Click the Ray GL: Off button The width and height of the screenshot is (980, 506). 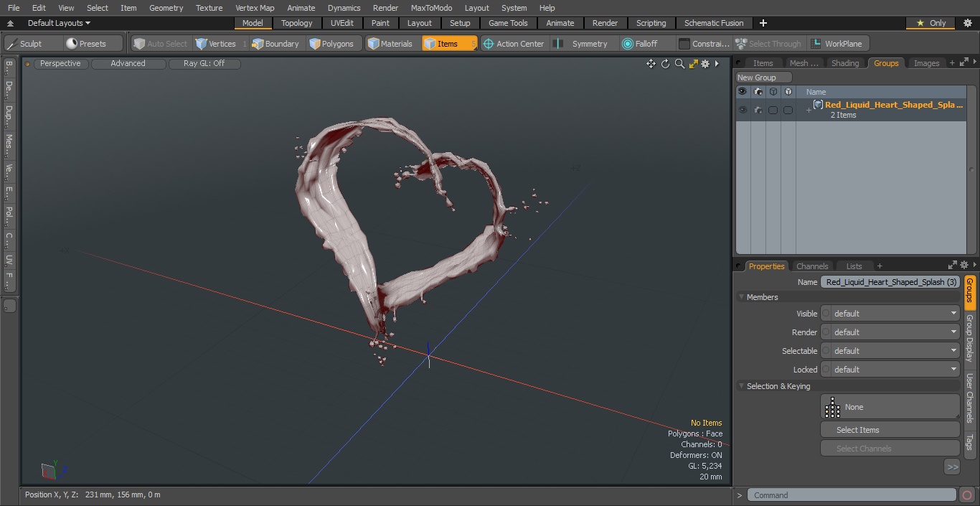[204, 64]
